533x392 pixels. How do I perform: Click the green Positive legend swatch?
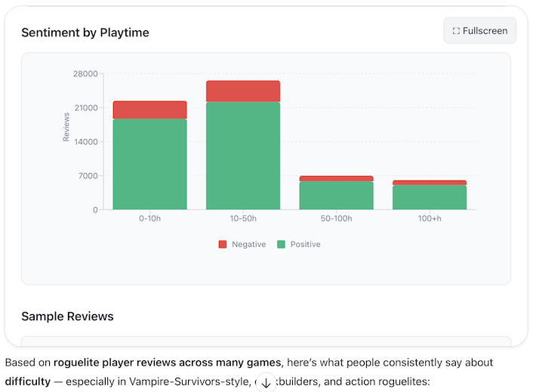[x=281, y=244]
